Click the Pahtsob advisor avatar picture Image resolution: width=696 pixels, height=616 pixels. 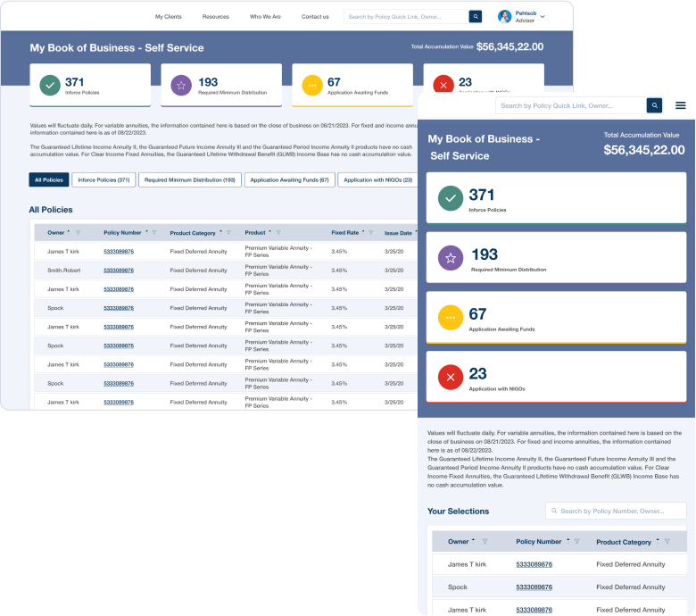pos(504,17)
